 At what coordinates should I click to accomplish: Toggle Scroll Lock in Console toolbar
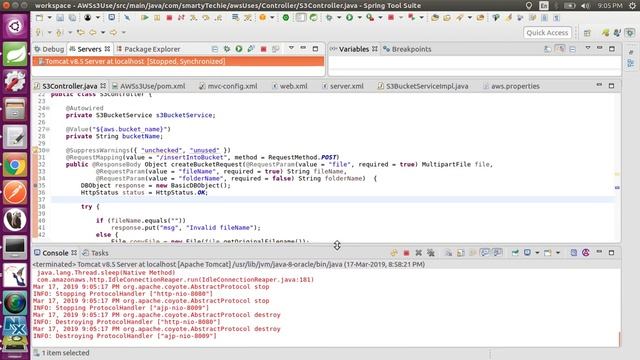pyautogui.click(x=460, y=253)
